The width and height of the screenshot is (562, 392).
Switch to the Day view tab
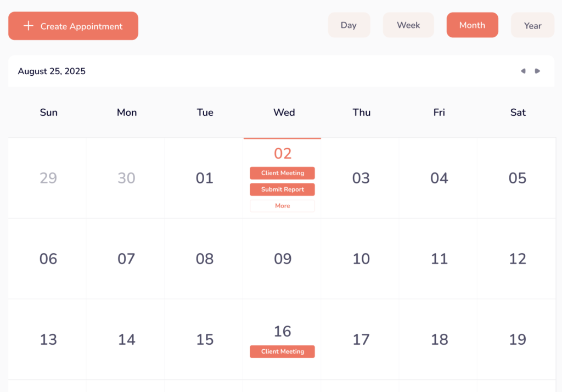pyautogui.click(x=349, y=25)
